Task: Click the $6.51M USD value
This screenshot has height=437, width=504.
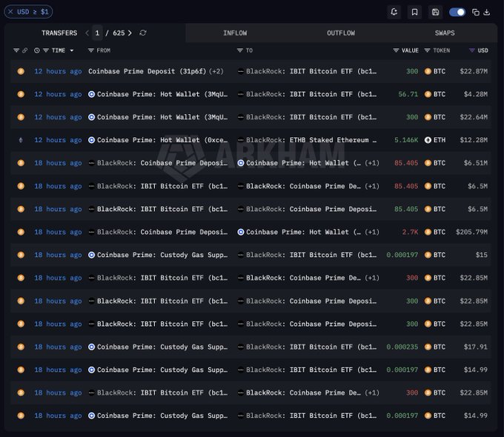Action: 475,163
